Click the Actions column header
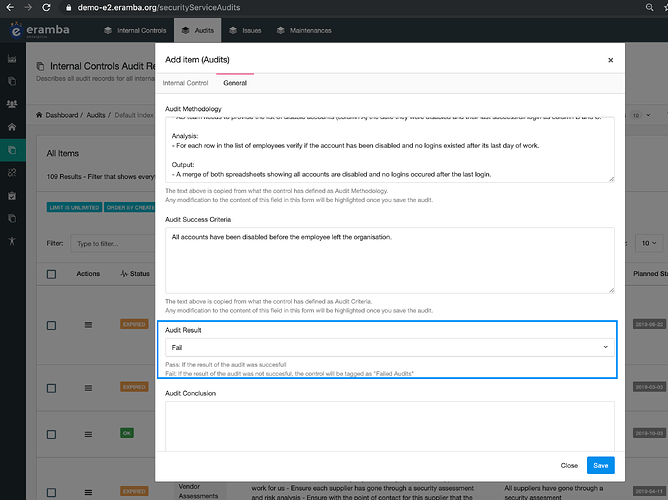The height and width of the screenshot is (500, 668). 88,274
